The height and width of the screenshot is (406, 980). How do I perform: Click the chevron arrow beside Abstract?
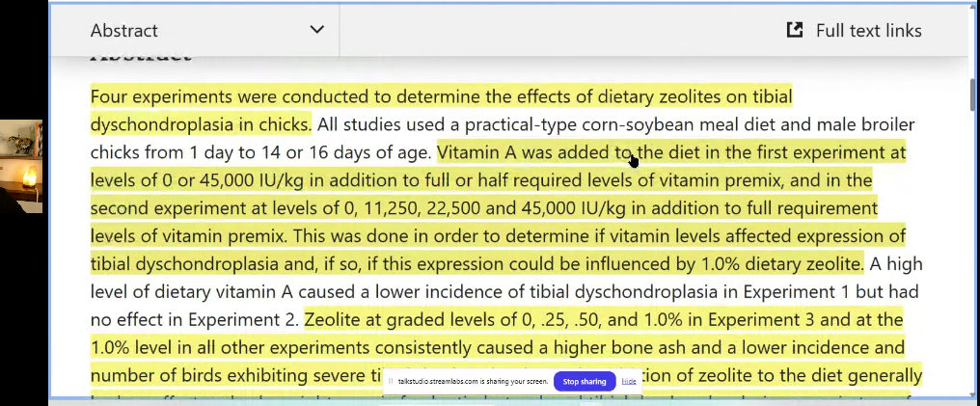point(316,30)
